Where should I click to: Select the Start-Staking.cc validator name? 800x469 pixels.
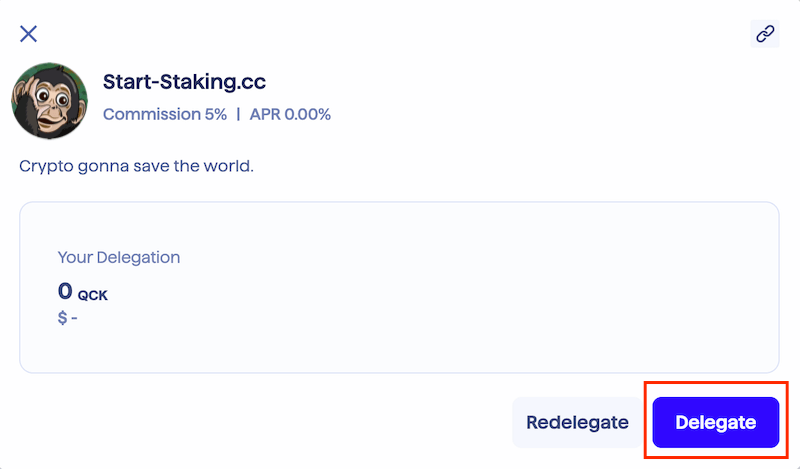pos(184,82)
